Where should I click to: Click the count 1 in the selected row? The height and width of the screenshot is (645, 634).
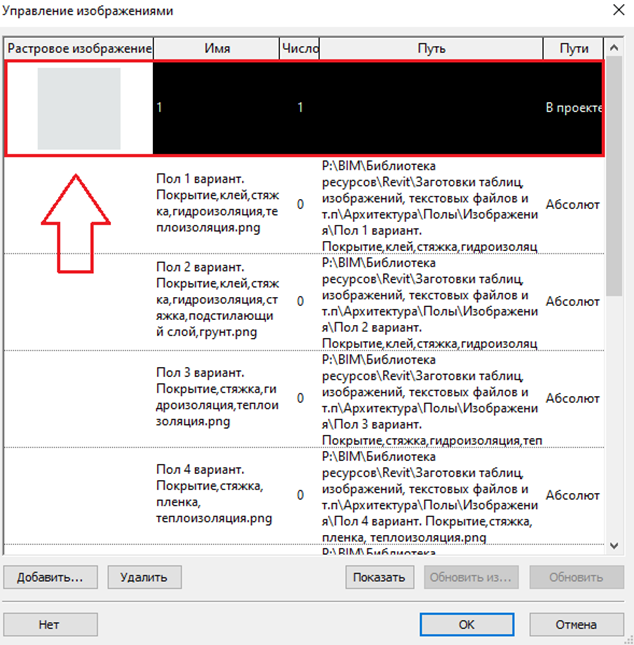[300, 108]
